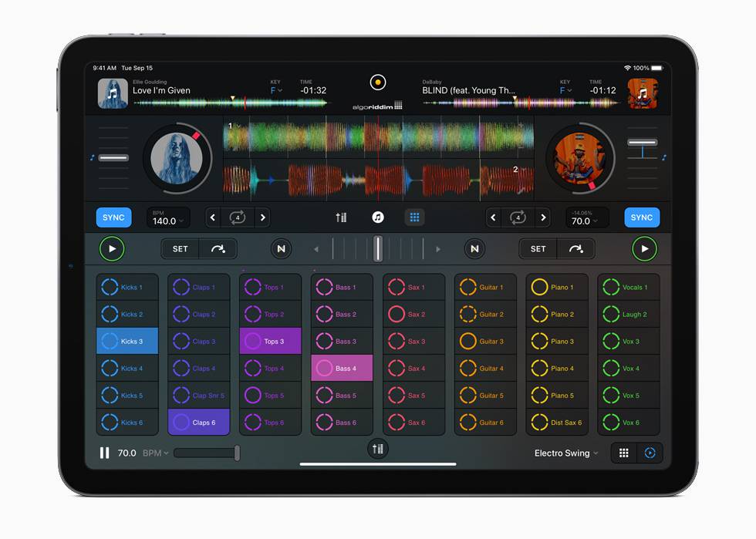Set a cue point on deck 1
The image size is (756, 539).
tap(180, 249)
